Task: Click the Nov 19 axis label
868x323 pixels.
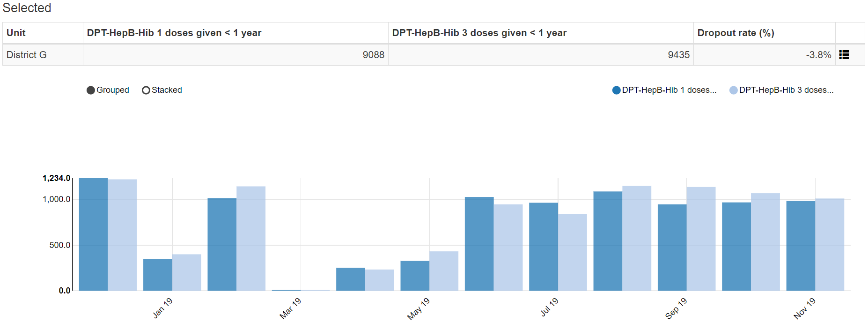Action: [804, 308]
